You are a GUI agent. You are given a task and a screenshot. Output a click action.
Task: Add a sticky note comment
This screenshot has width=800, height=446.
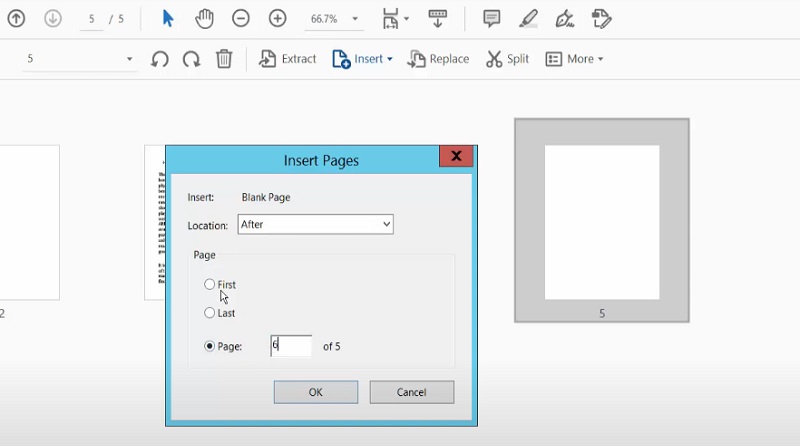click(x=491, y=19)
